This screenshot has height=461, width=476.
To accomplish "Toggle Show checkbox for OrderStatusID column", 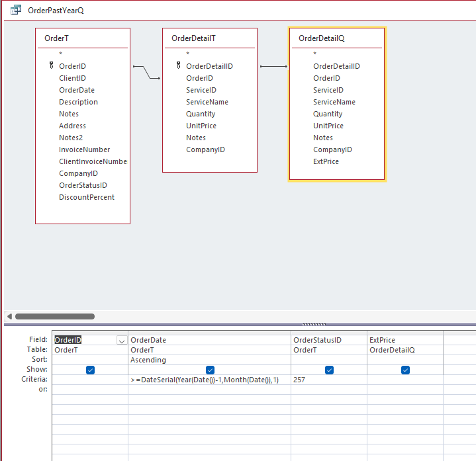I will [330, 370].
